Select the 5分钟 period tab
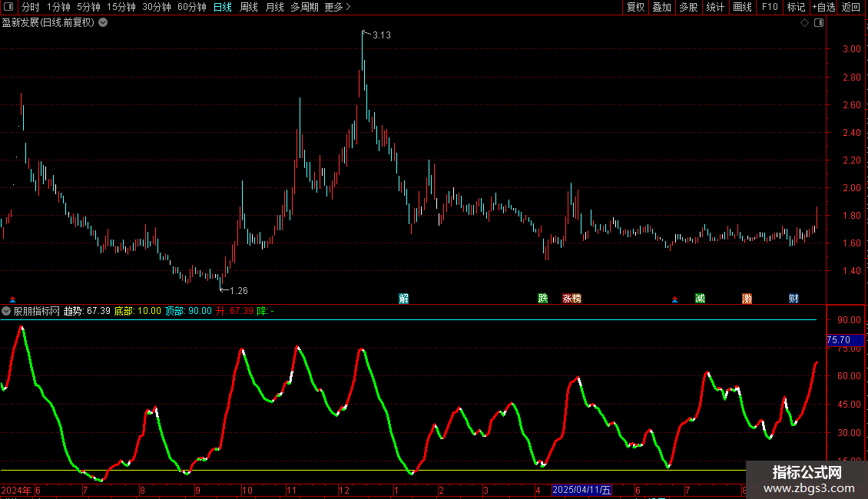 (x=88, y=7)
